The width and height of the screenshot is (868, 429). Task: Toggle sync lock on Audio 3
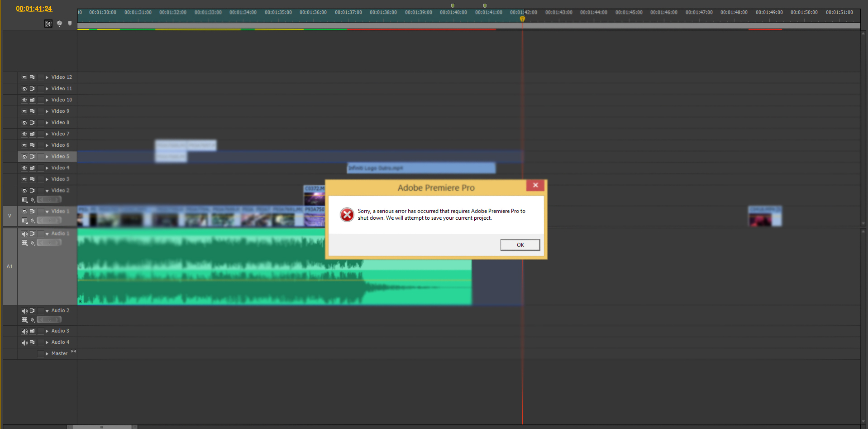[32, 331]
